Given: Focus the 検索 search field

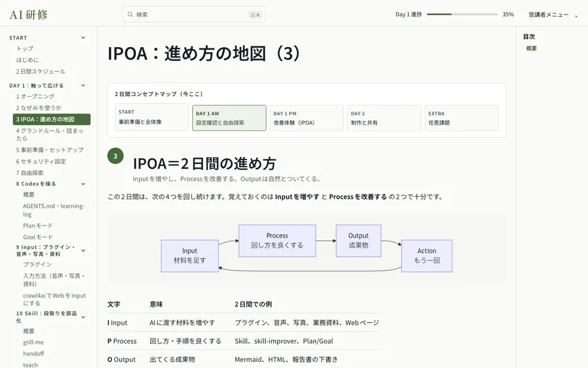Looking at the screenshot, I should pos(194,14).
